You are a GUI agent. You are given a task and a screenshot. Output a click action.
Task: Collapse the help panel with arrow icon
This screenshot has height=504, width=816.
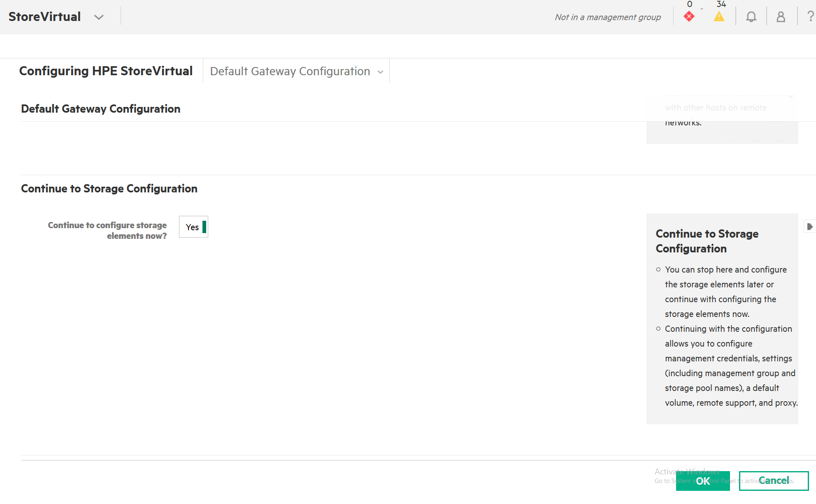(809, 227)
